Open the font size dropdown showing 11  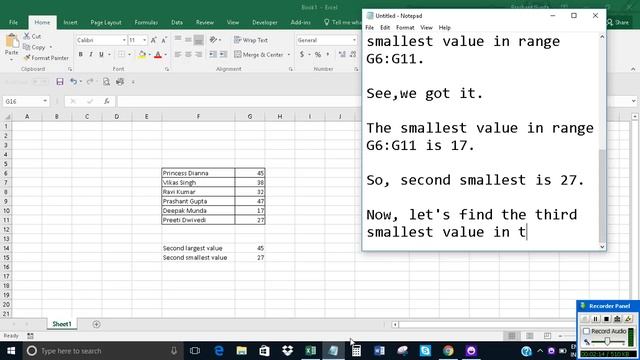pos(144,40)
